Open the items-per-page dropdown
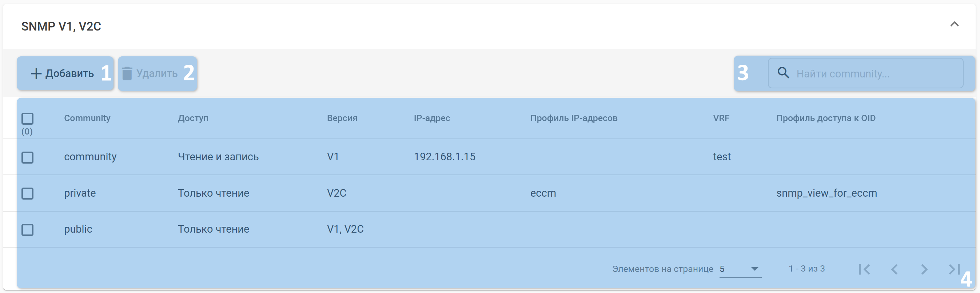 [x=740, y=269]
